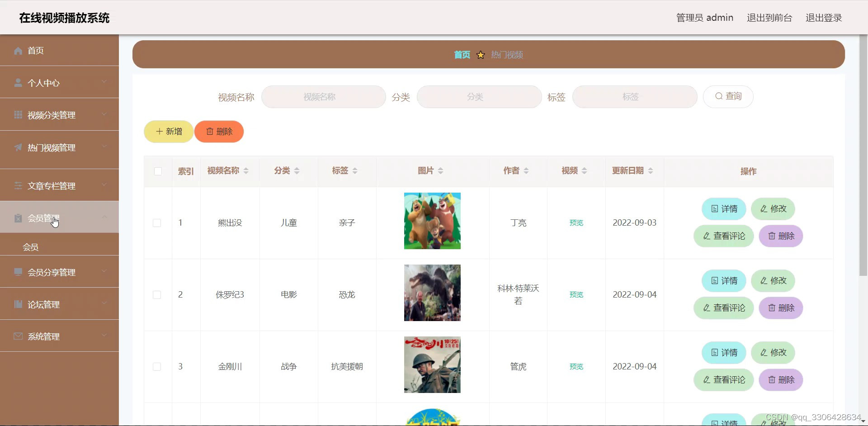868x426 pixels.
Task: Click the 分类 search input field
Action: tap(479, 97)
